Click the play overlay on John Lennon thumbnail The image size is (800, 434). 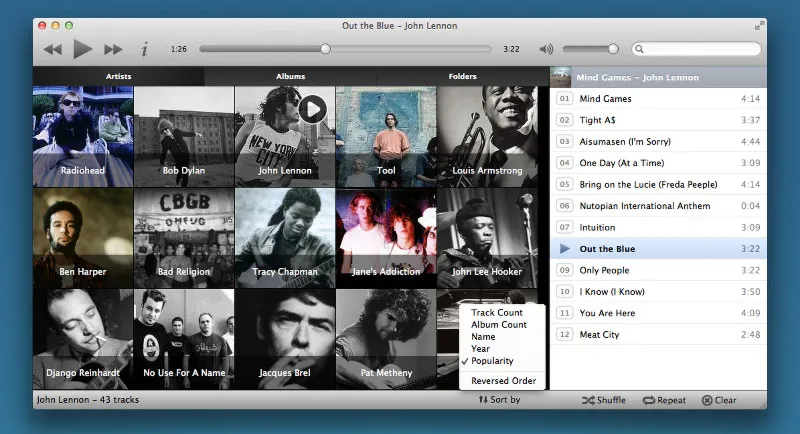point(313,109)
